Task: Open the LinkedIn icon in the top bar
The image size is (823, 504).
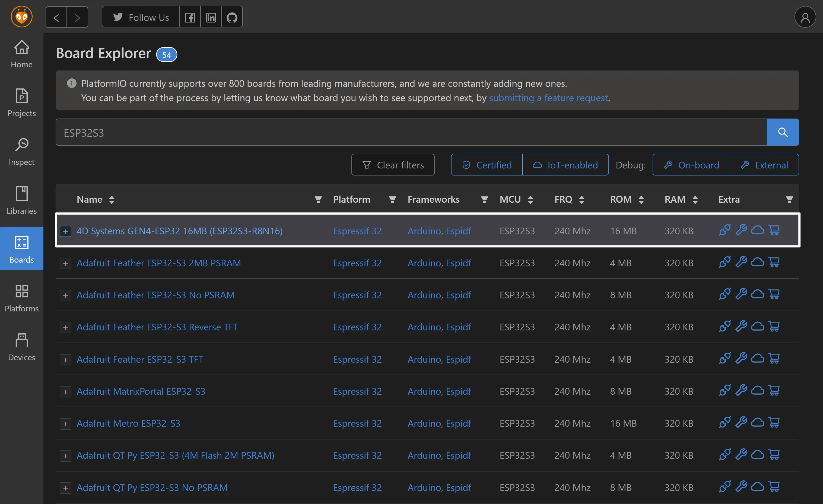Action: click(211, 17)
